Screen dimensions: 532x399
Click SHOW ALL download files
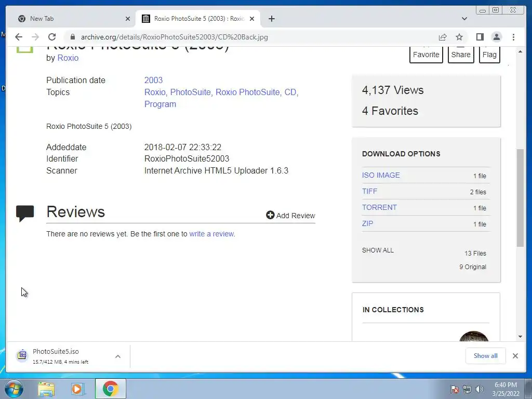[378, 250]
